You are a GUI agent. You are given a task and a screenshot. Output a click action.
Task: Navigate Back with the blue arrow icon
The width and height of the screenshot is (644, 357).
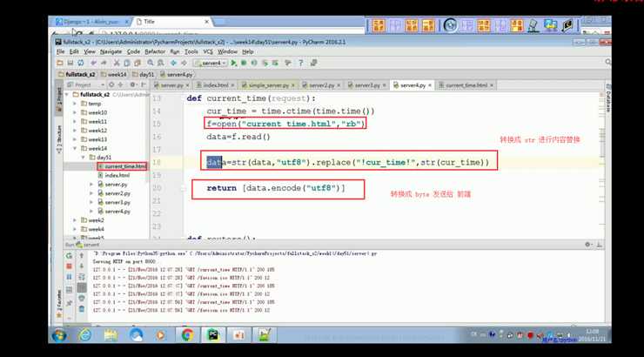point(173,63)
